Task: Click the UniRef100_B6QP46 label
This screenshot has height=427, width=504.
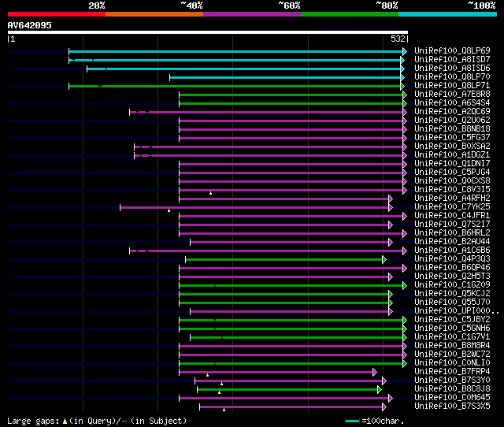Action: [452, 268]
